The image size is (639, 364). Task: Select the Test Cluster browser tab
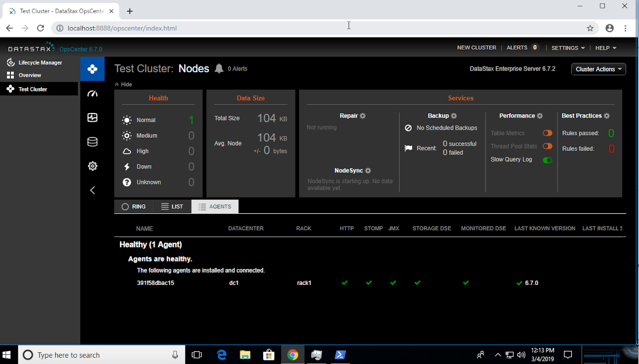point(61,11)
